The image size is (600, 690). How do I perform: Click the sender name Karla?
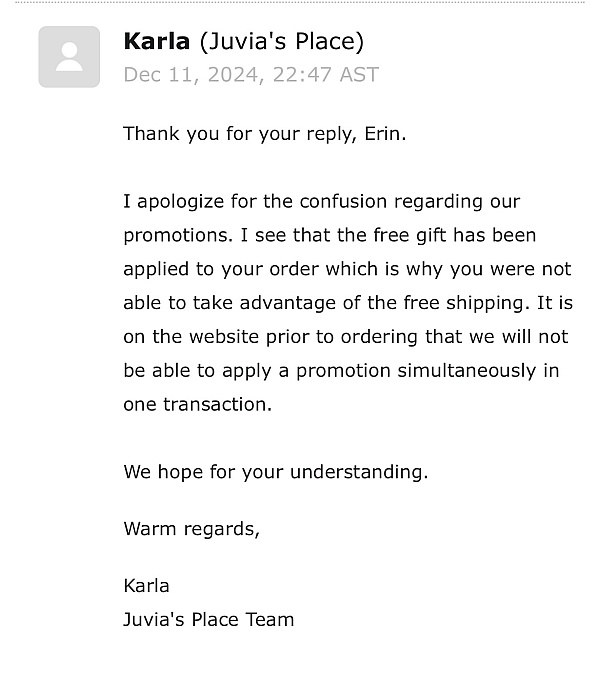[157, 41]
